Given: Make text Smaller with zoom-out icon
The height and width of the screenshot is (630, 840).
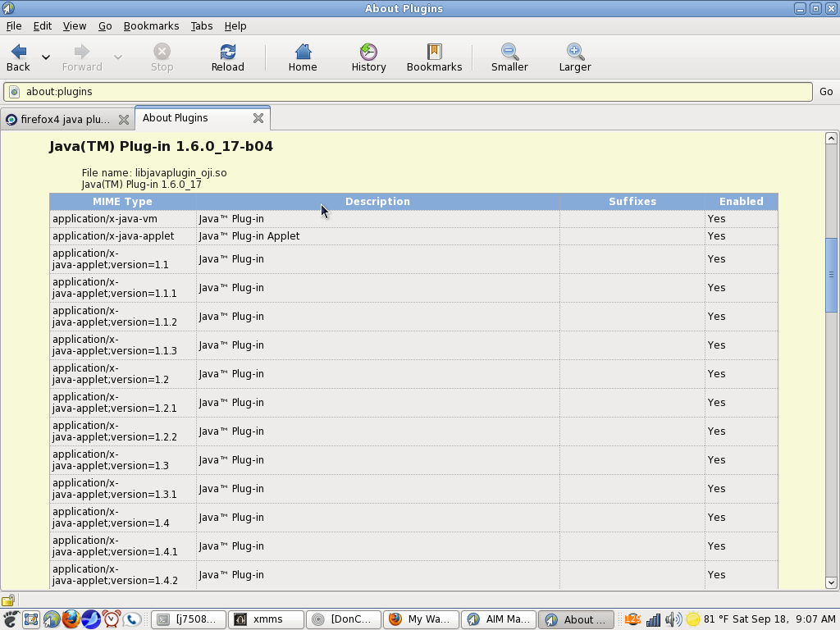Looking at the screenshot, I should 509,52.
